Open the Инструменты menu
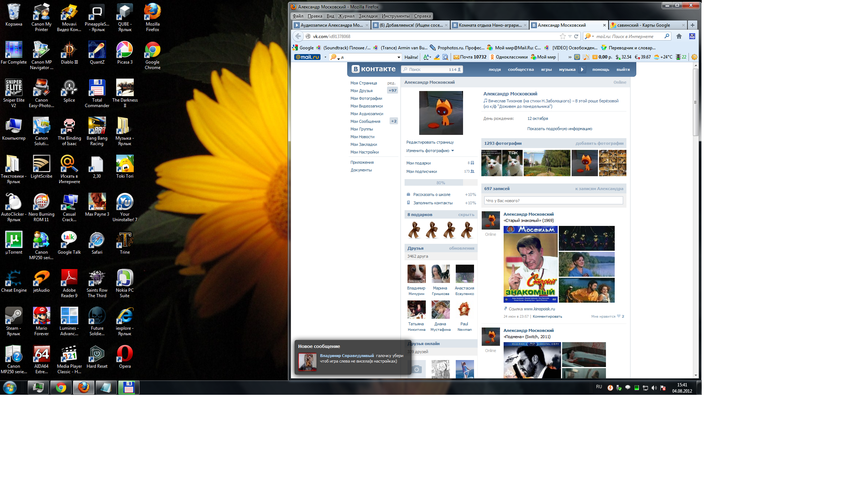 pos(395,16)
